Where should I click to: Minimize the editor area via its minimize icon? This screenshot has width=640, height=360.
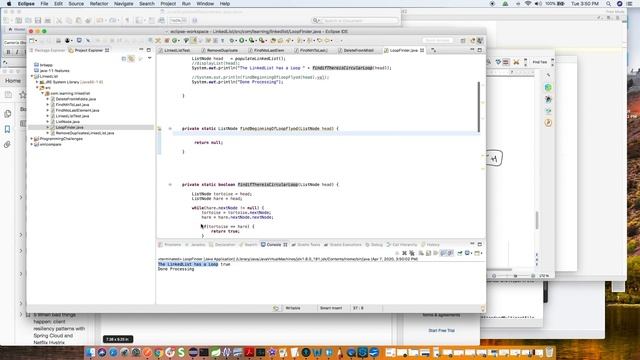click(472, 50)
